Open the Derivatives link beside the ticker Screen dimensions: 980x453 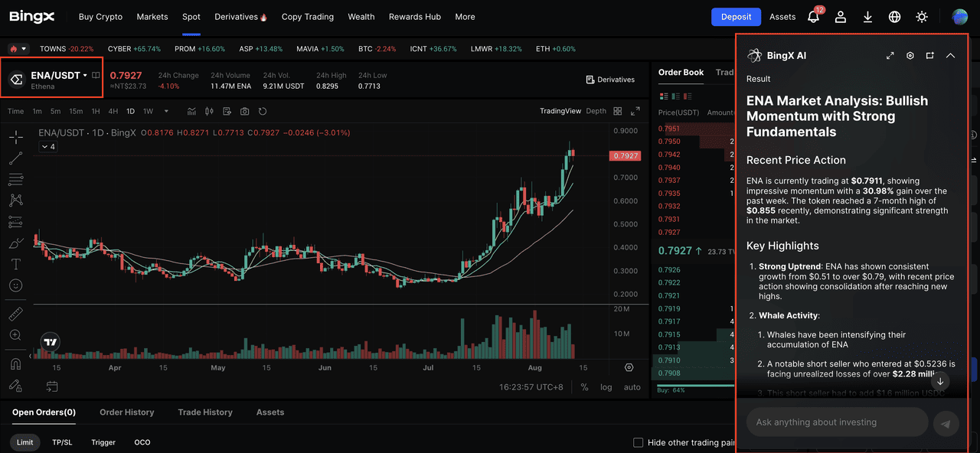click(610, 80)
